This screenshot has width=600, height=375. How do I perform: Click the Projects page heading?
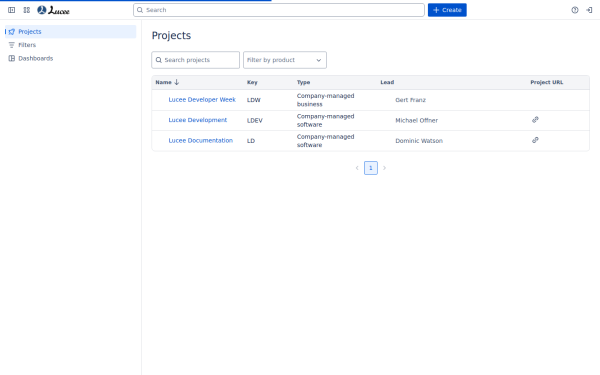tap(171, 36)
